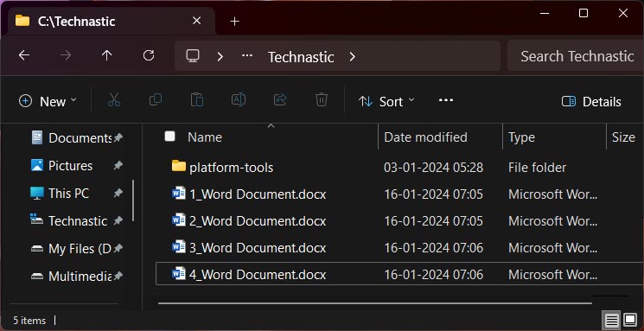This screenshot has height=331, width=644.
Task: Switch to large thumbnails view icon
Action: click(x=630, y=320)
